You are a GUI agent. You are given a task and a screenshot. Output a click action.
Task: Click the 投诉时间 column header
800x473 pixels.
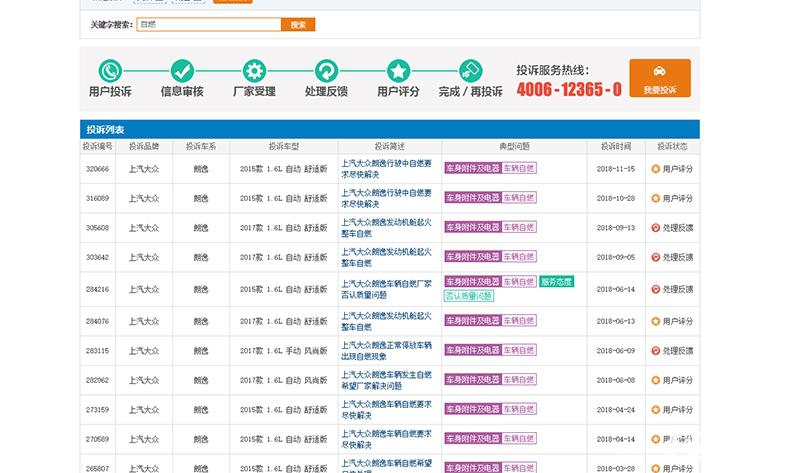[616, 146]
